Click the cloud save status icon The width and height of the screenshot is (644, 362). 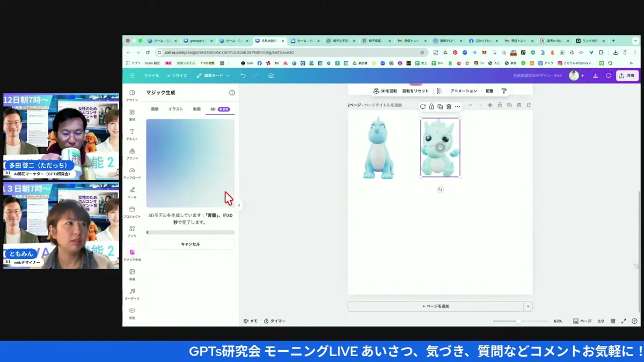pos(271,76)
